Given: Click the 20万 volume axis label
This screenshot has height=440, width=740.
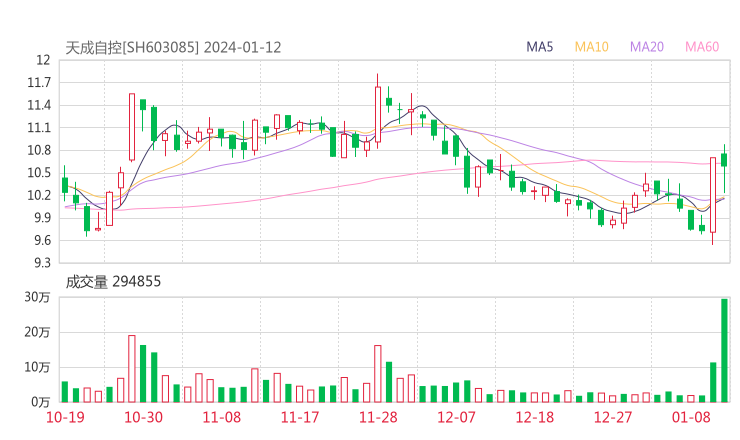Looking at the screenshot, I should (x=37, y=332).
